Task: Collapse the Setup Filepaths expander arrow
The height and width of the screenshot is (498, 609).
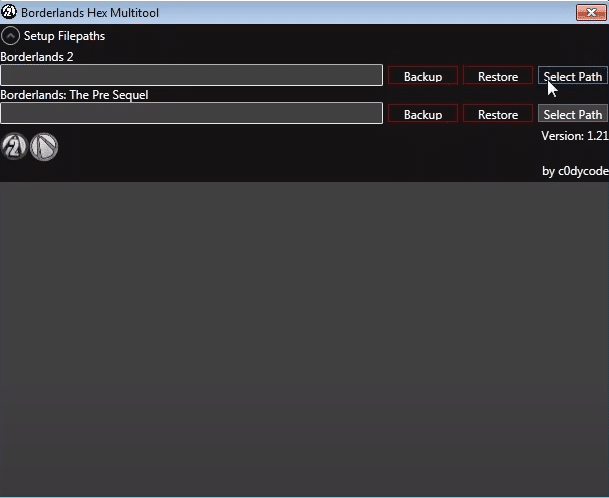Action: (10, 36)
